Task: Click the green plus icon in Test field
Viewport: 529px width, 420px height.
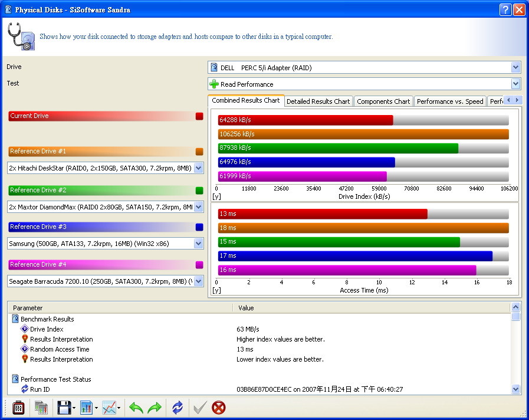Action: [214, 84]
